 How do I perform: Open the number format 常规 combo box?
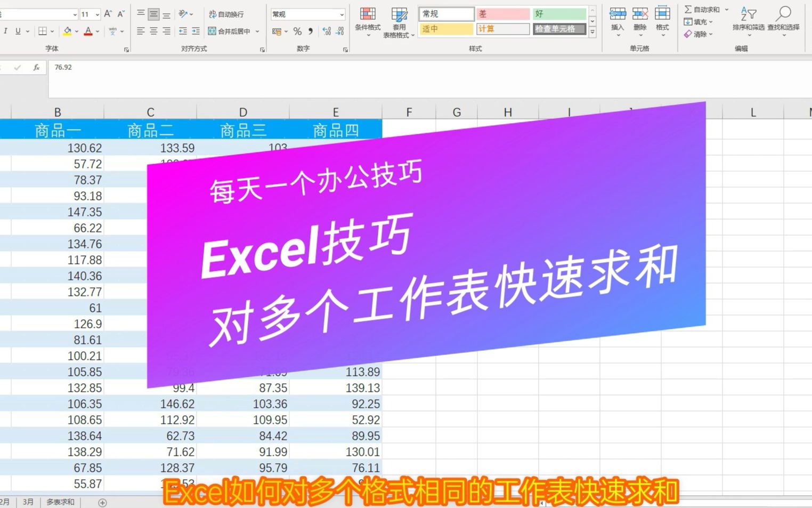tap(308, 14)
